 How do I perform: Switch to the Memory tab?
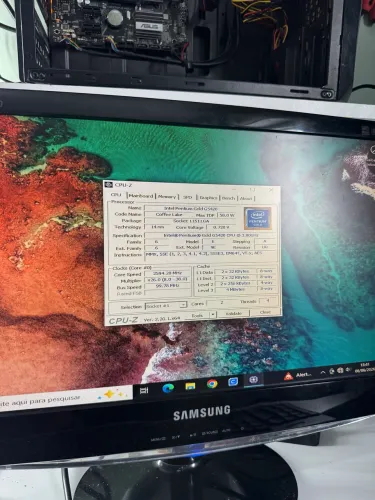(x=167, y=197)
